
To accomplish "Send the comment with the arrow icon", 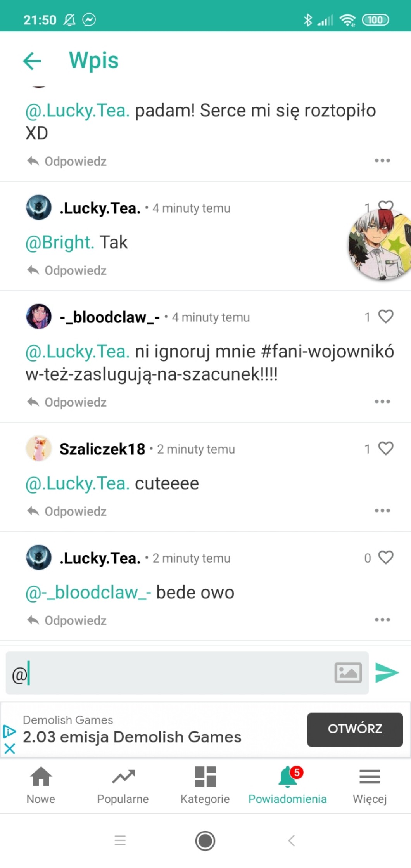I will [x=387, y=673].
